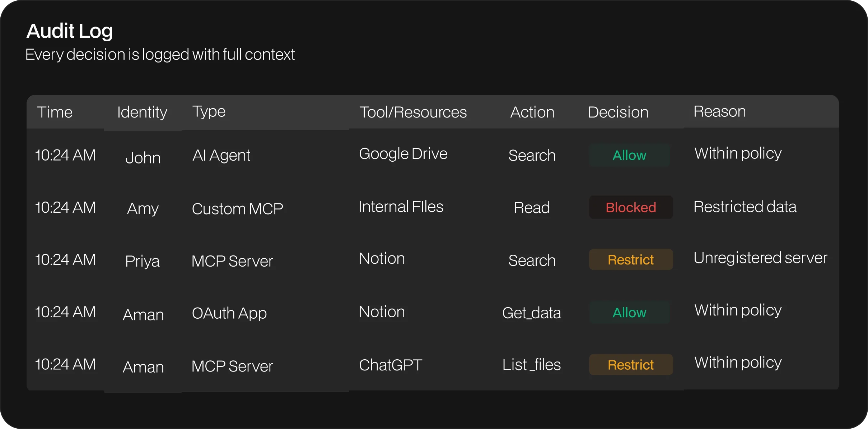Click the Audit Log heading

tap(70, 31)
